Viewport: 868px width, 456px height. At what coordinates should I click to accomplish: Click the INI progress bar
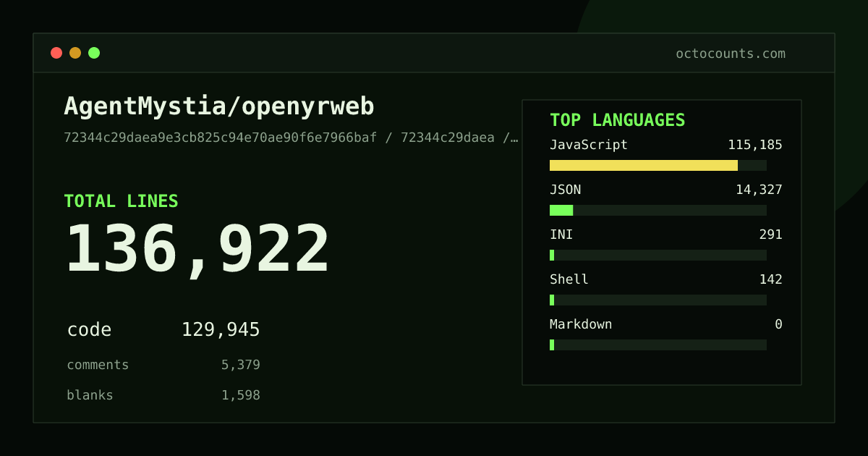[x=658, y=255]
